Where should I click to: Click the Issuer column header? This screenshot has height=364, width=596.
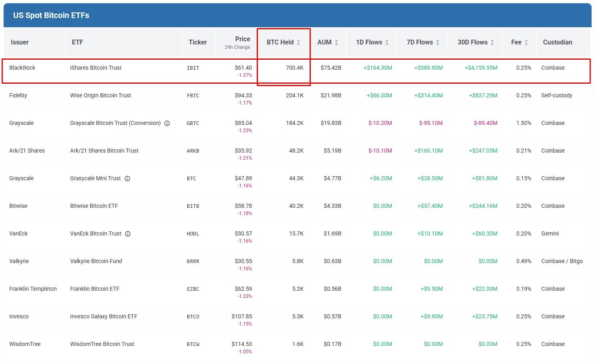(20, 42)
